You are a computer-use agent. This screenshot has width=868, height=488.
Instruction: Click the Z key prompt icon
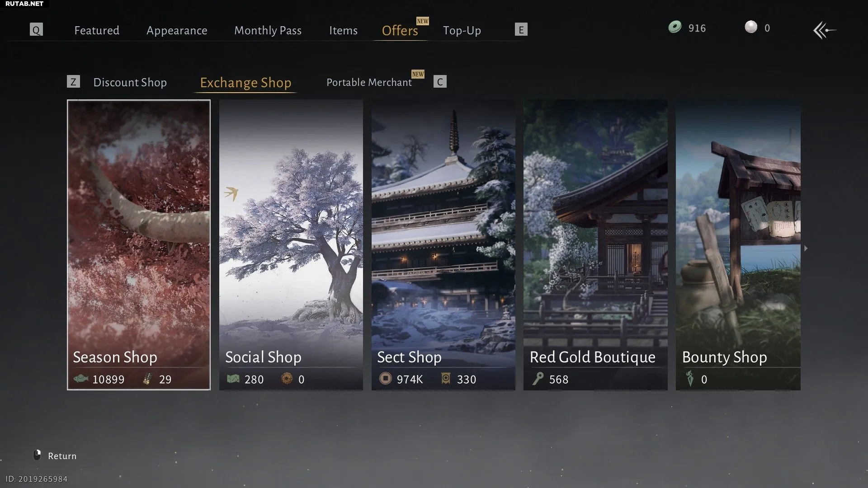73,82
